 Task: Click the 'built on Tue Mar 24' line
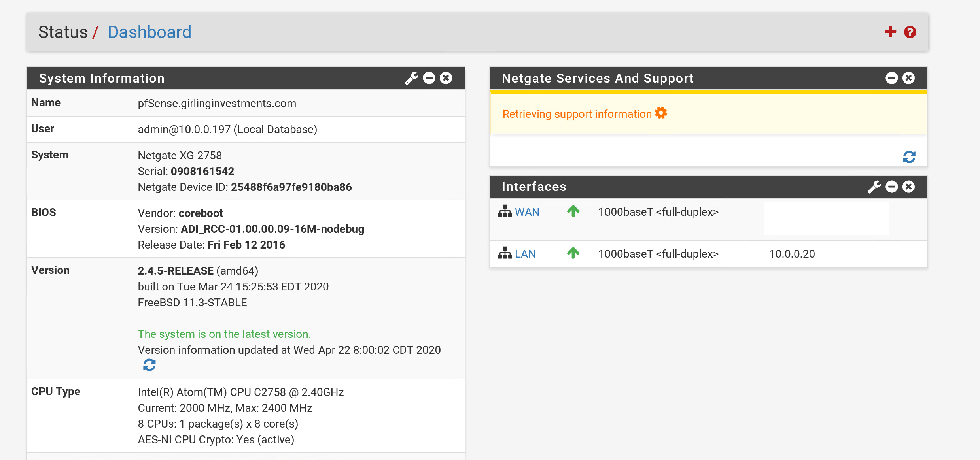(x=233, y=287)
